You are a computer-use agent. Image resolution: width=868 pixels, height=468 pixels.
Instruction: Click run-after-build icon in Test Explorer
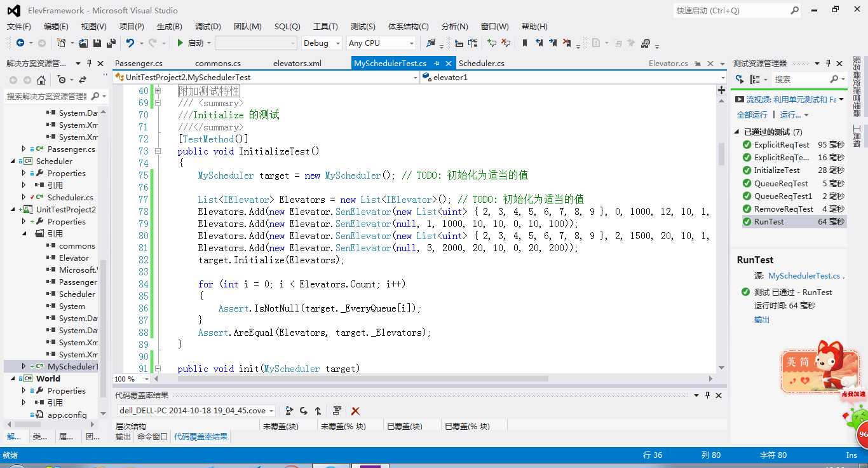click(740, 79)
